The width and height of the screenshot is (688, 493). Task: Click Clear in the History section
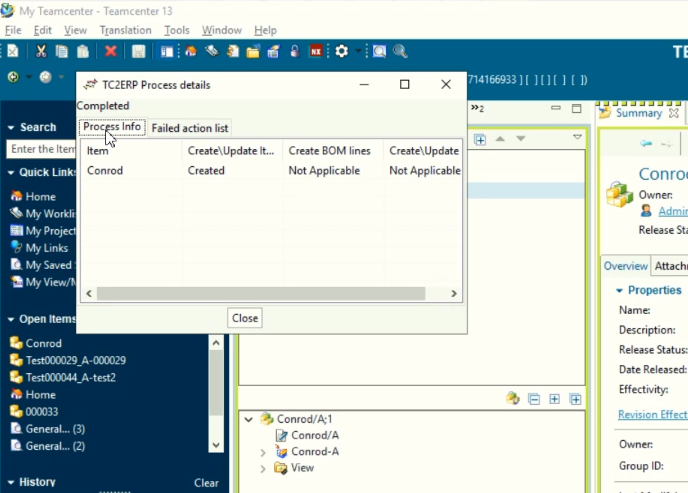[206, 483]
